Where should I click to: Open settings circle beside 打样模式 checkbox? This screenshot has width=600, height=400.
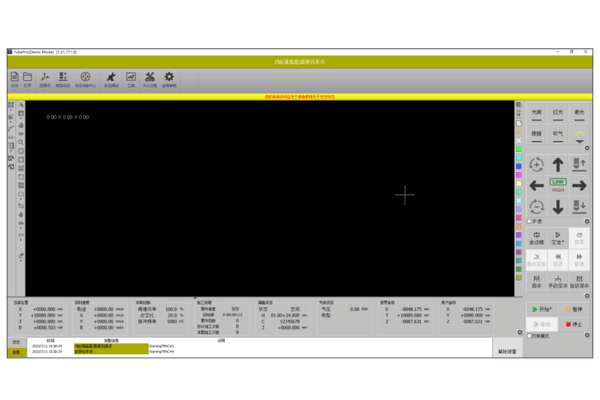click(587, 335)
